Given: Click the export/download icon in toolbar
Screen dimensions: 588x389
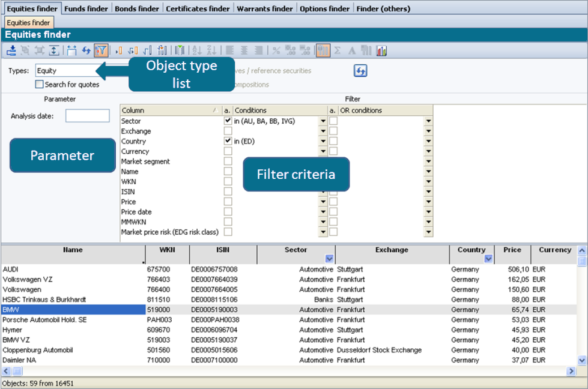Looking at the screenshot, I should [11, 51].
